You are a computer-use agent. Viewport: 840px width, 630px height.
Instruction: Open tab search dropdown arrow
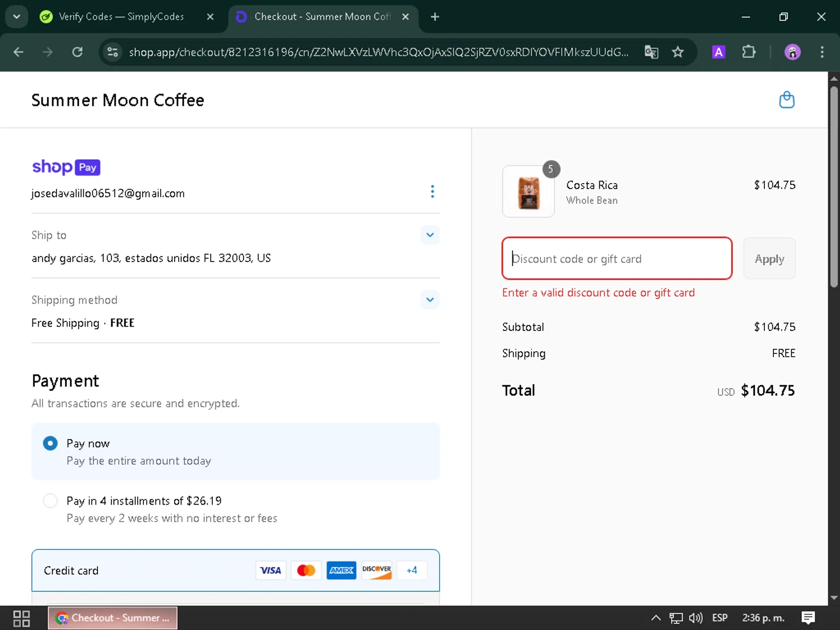[x=17, y=17]
